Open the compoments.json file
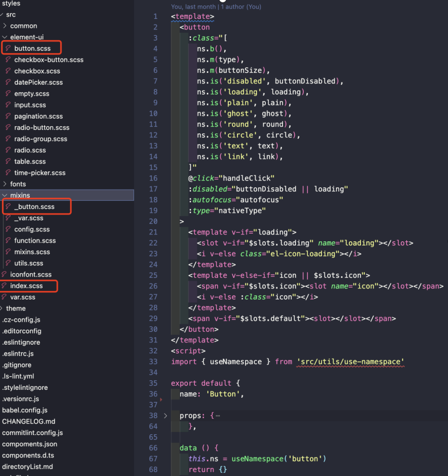Viewport: 448px width, 476px height. coord(30,444)
